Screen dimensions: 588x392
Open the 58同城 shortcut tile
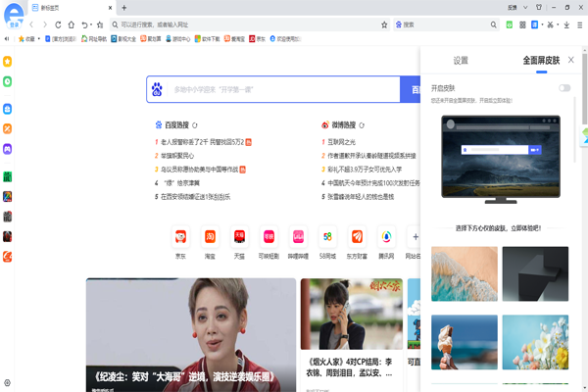[327, 242]
